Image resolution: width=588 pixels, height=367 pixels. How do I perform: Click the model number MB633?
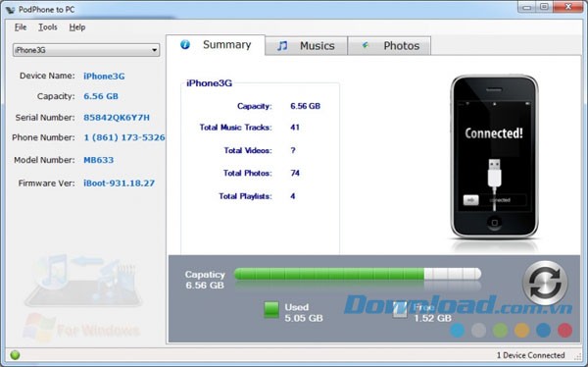point(99,160)
